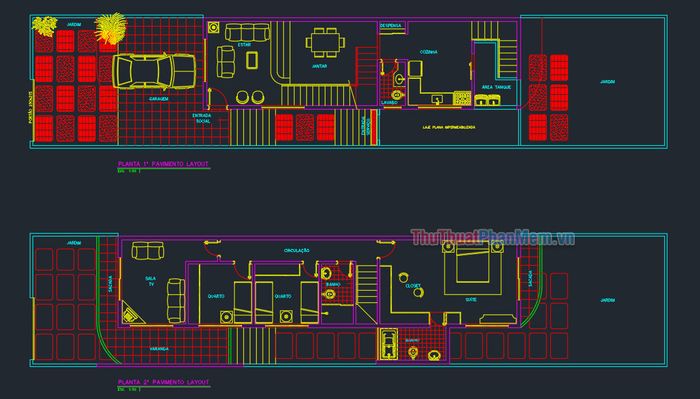Viewport: 700px width, 399px height.
Task: Select the corner TV unit in SALA TV
Action: pos(132,313)
